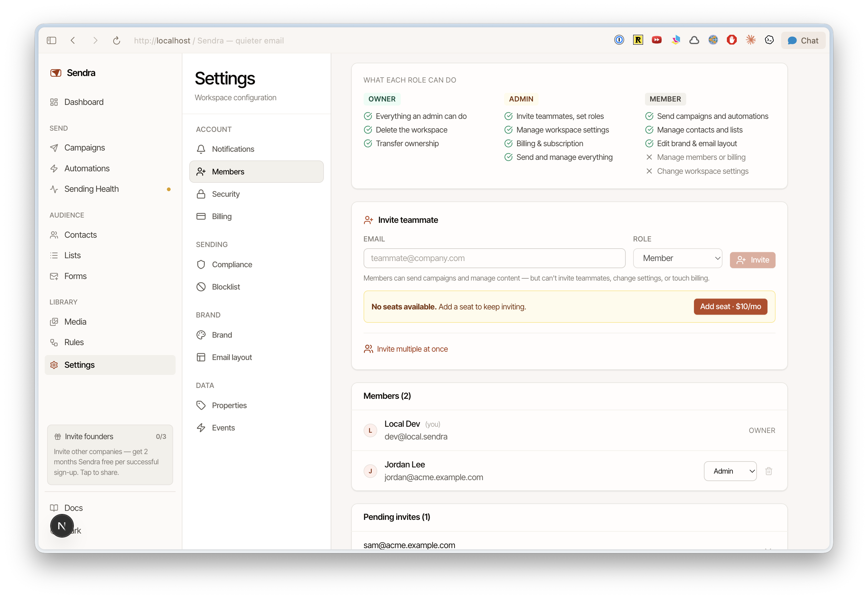Click the Notifications bell icon
Image resolution: width=868 pixels, height=599 pixels.
(201, 149)
